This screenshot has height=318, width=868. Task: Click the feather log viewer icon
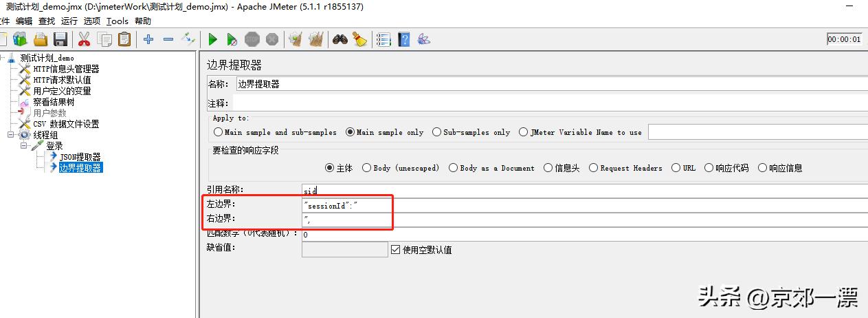(424, 39)
